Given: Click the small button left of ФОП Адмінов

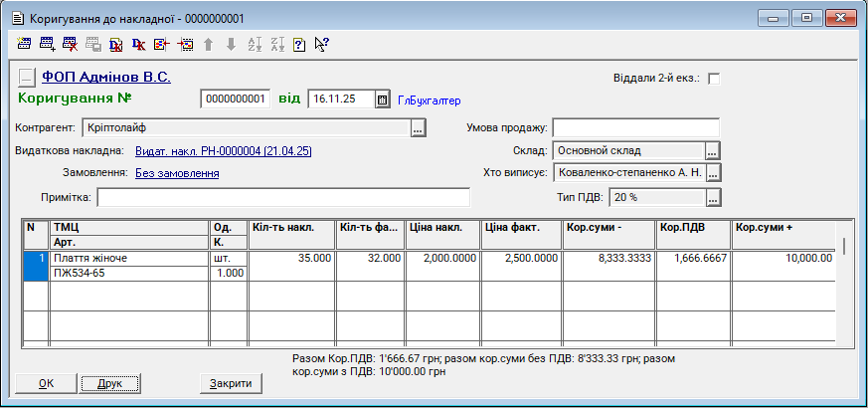Looking at the screenshot, I should click(x=27, y=77).
